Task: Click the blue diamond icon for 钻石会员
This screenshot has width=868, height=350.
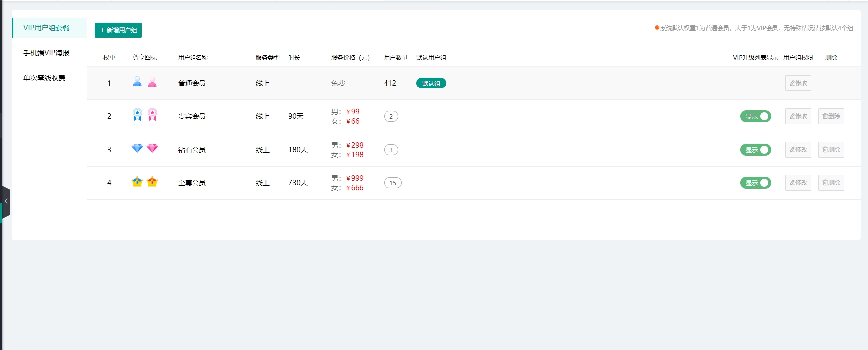Action: [137, 148]
